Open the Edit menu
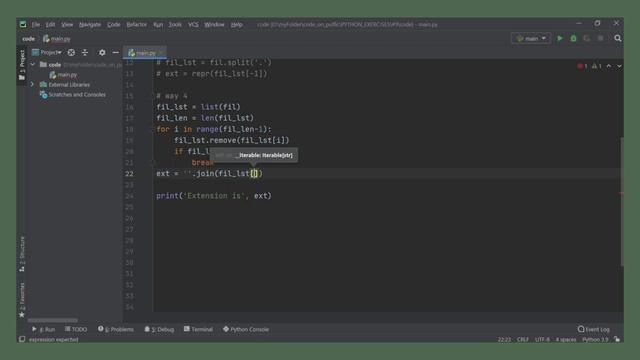The image size is (640, 360). [50, 24]
